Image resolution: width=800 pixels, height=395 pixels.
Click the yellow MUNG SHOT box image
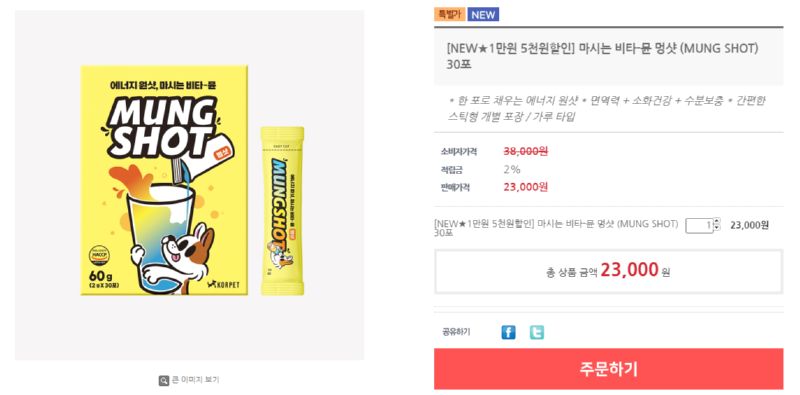pos(164,180)
